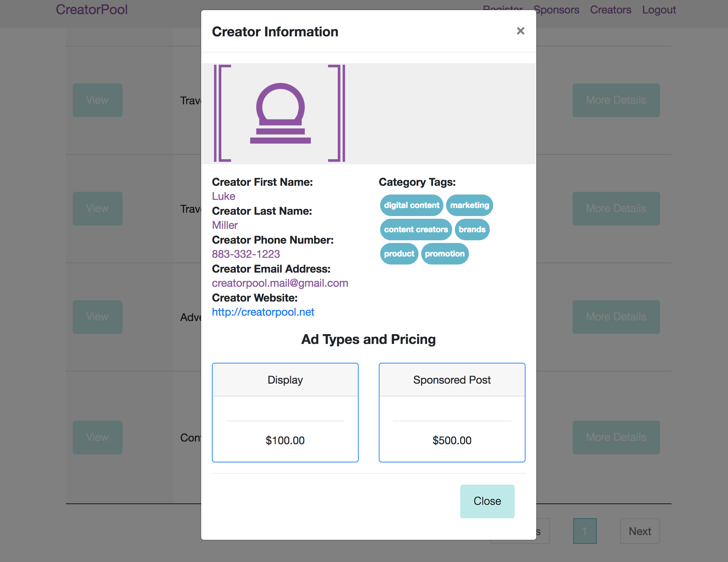The height and width of the screenshot is (562, 728).
Task: Select the brands category tag
Action: (472, 230)
